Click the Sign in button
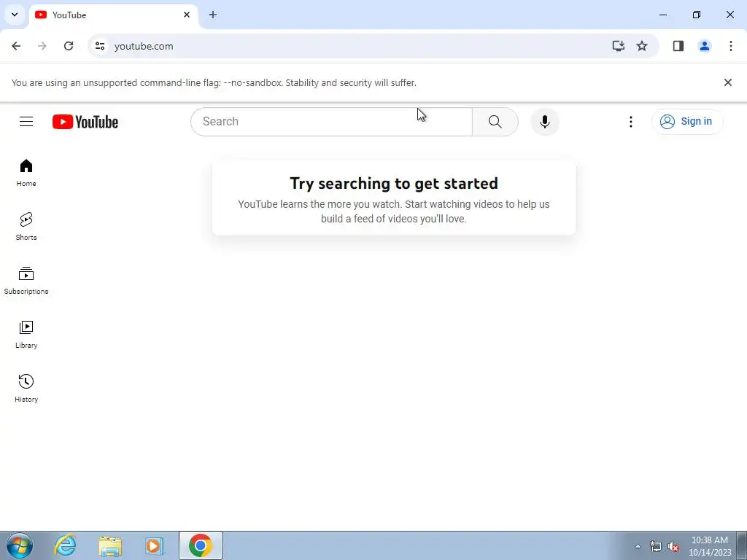This screenshot has height=560, width=747. pyautogui.click(x=686, y=122)
